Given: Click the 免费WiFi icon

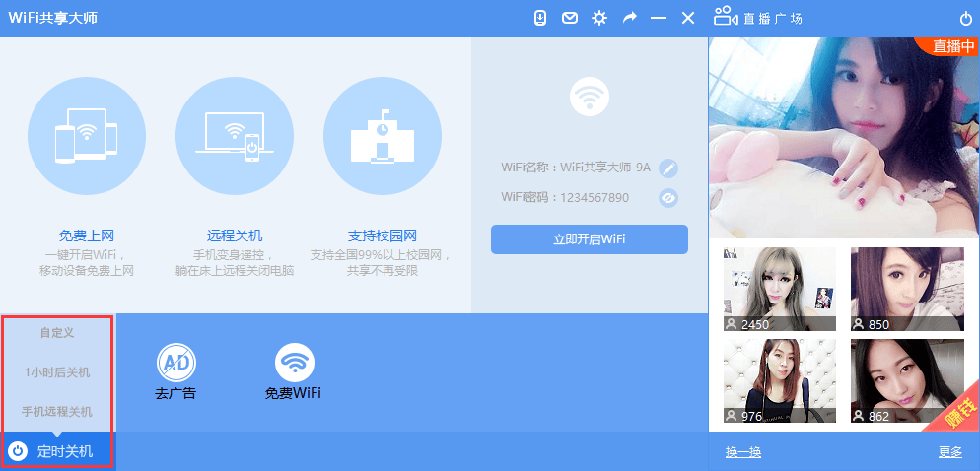Looking at the screenshot, I should tap(295, 363).
